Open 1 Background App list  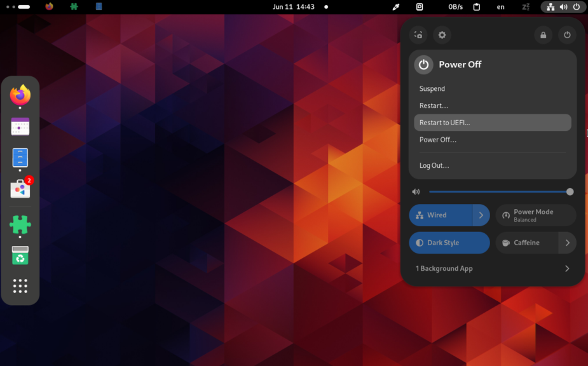point(493,269)
